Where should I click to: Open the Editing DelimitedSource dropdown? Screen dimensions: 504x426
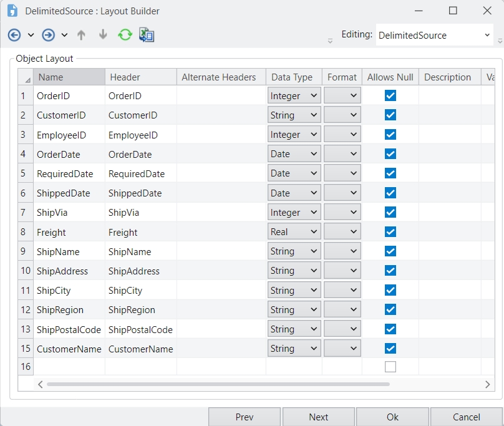(x=487, y=36)
